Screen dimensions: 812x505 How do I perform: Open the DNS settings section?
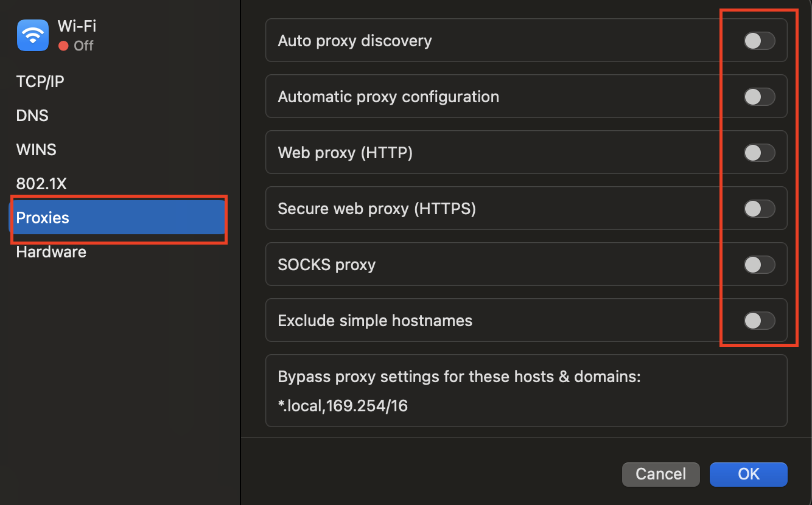[32, 115]
